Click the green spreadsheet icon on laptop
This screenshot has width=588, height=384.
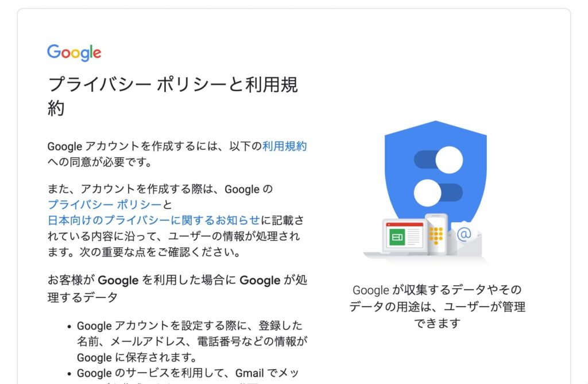(397, 237)
